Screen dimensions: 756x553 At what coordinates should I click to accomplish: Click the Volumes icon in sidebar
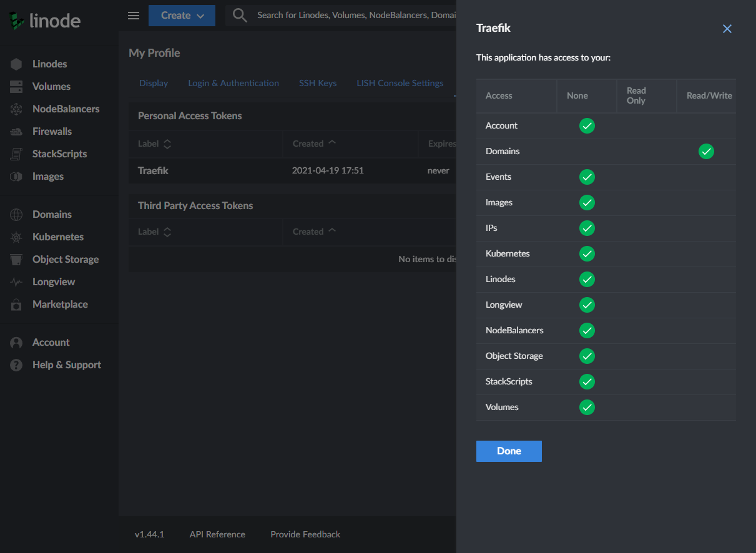(16, 86)
